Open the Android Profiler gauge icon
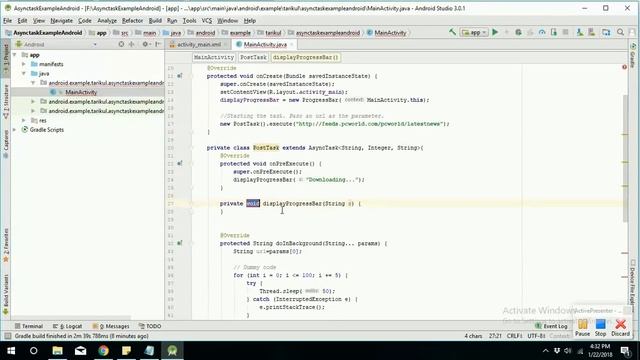This screenshot has width=640, height=360. [x=542, y=32]
